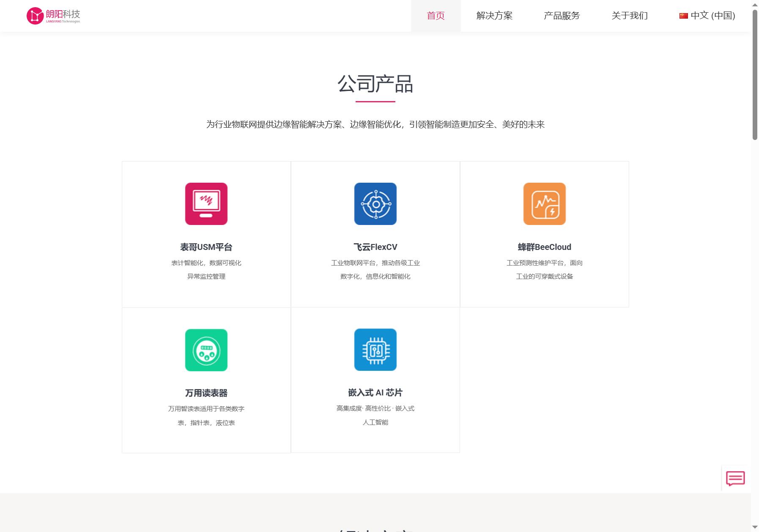Click the text 高集成度· 高性价比 · 嵌入式
The height and width of the screenshot is (532, 759).
tap(375, 408)
